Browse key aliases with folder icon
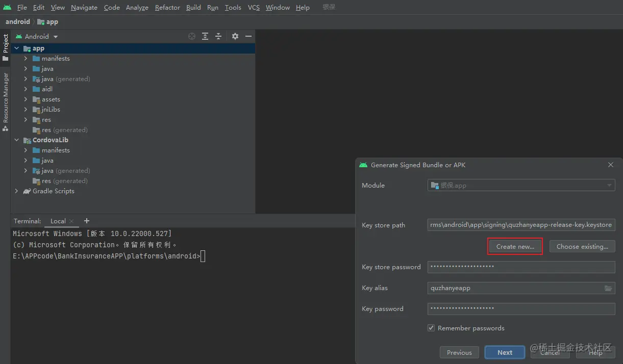 pyautogui.click(x=608, y=288)
